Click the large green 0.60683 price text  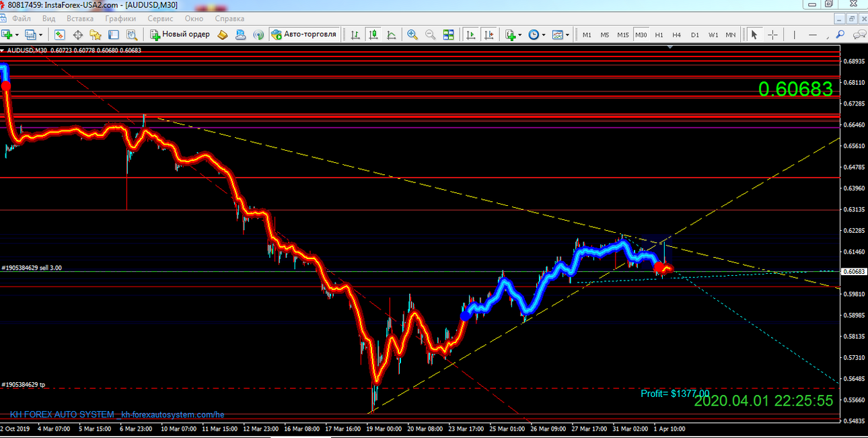click(x=795, y=89)
